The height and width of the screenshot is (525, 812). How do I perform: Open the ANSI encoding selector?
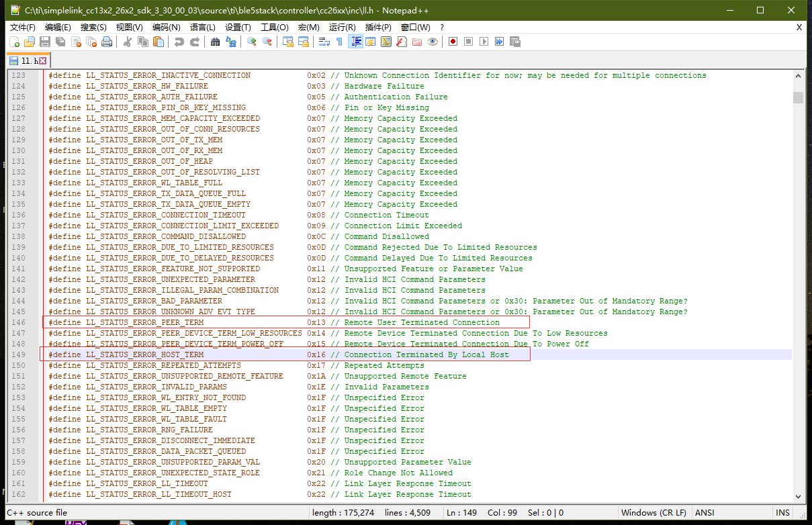[705, 513]
